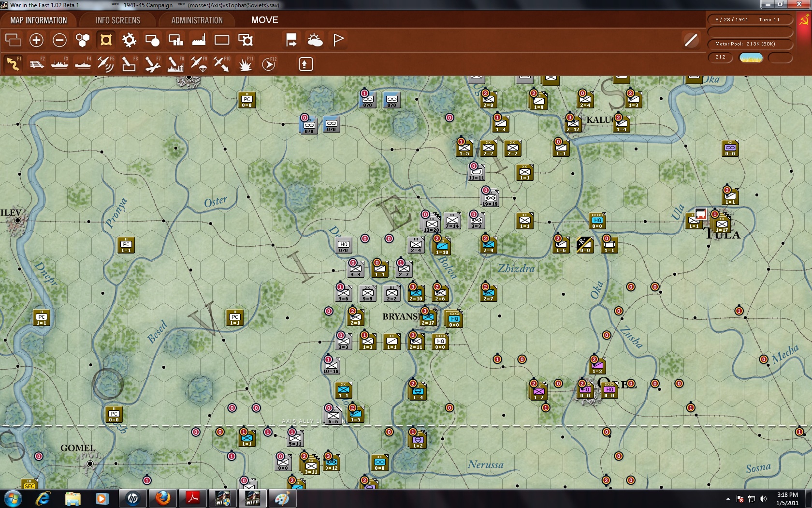
Task: Select the German 19=19 unit counter
Action: tap(490, 197)
